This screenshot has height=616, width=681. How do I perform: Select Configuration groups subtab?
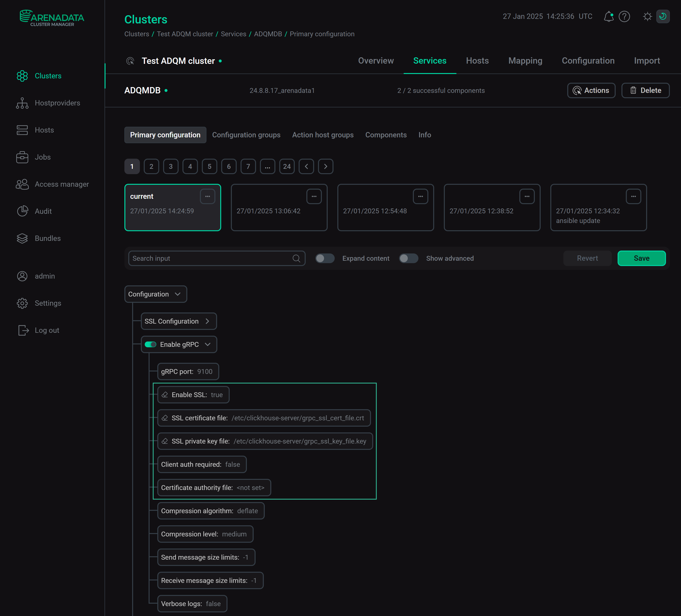pos(246,135)
